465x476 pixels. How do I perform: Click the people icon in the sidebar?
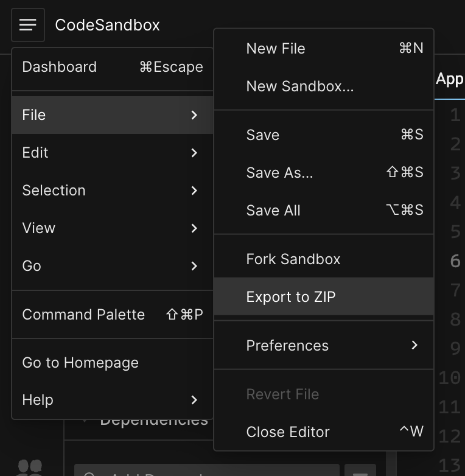click(29, 467)
